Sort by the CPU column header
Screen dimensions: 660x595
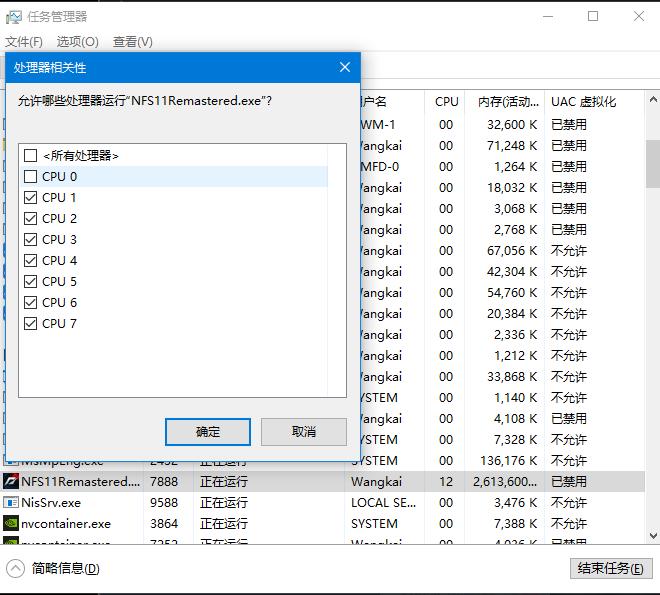click(x=447, y=101)
